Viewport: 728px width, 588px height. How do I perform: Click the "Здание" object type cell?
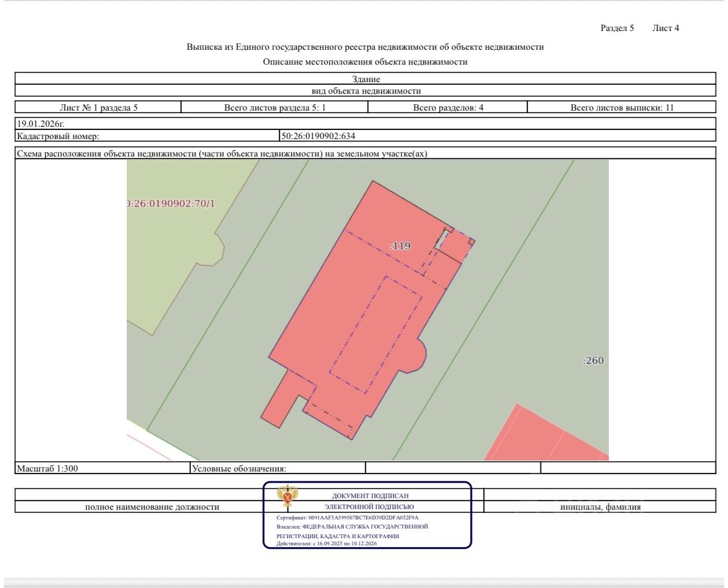click(x=366, y=80)
